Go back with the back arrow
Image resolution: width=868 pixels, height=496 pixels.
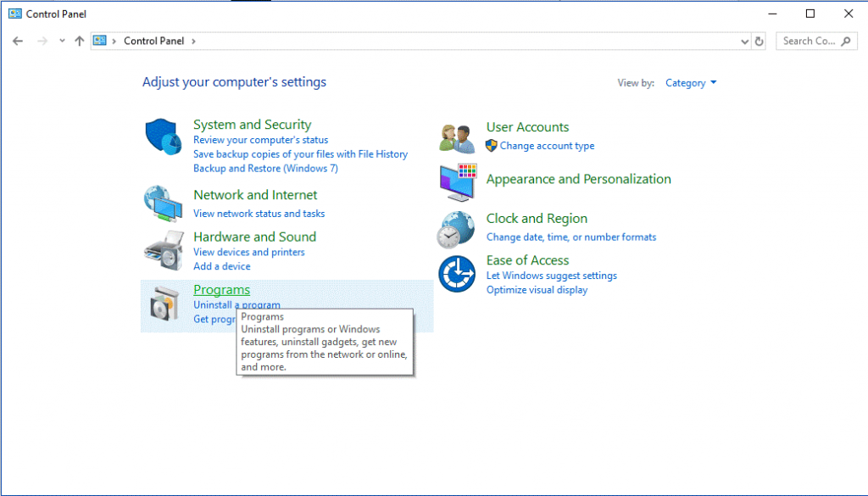(18, 41)
